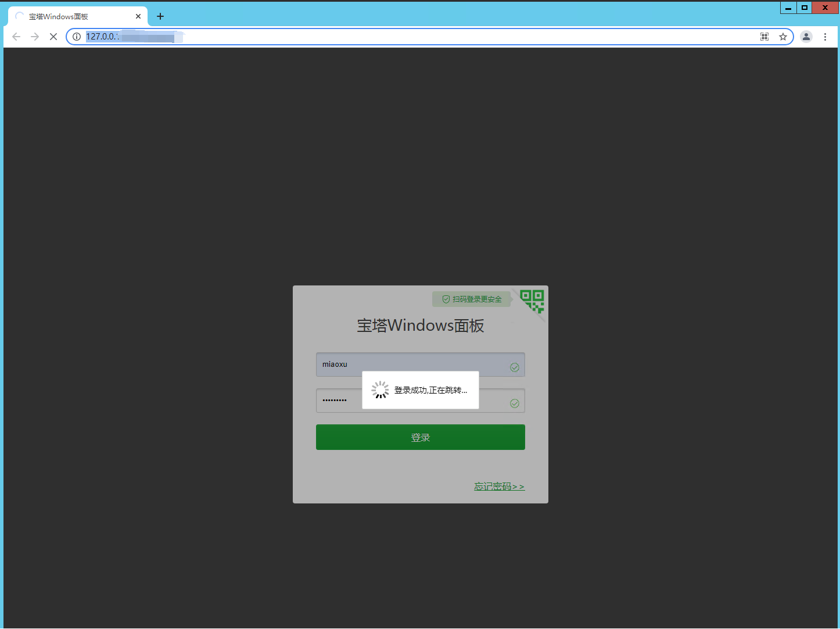Screen dimensions: 840x629
Task: Click the green checkmark in username field
Action: point(515,367)
